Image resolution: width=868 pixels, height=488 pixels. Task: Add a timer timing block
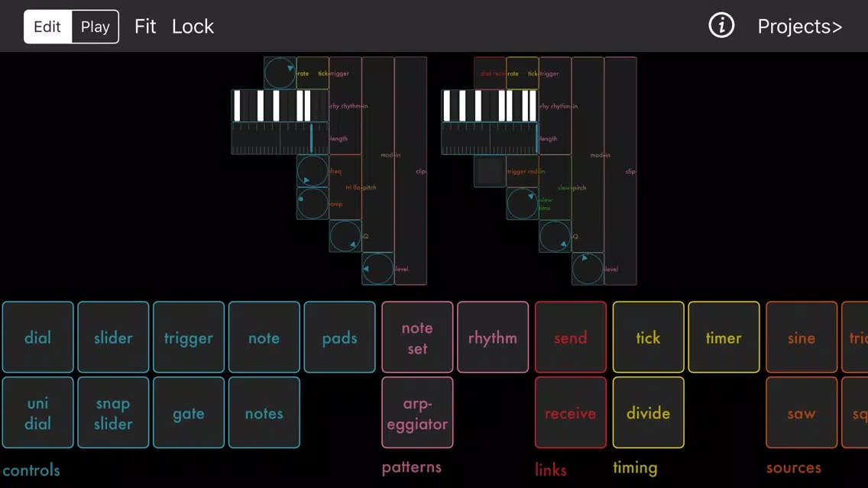click(x=724, y=337)
